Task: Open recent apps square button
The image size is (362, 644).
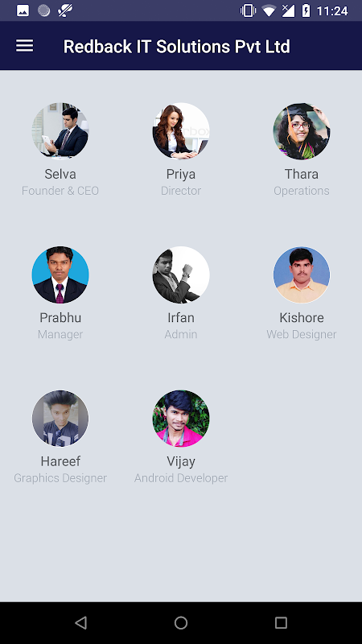Action: tap(281, 623)
